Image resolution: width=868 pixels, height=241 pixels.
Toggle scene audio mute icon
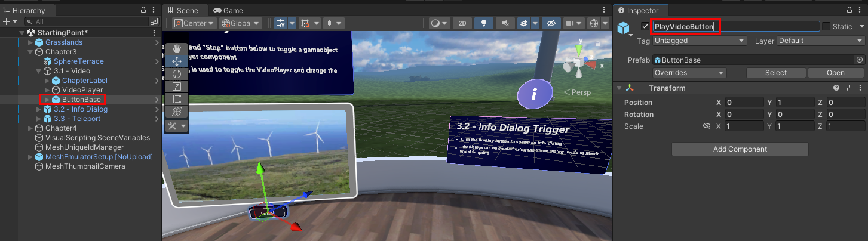506,23
